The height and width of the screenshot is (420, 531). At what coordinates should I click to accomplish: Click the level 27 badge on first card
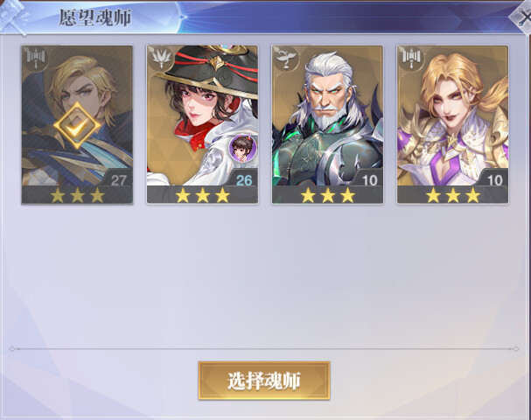pyautogui.click(x=118, y=180)
